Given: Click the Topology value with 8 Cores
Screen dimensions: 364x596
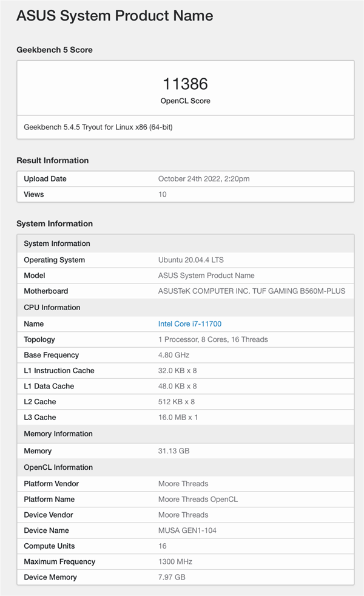Looking at the screenshot, I should click(x=213, y=339).
